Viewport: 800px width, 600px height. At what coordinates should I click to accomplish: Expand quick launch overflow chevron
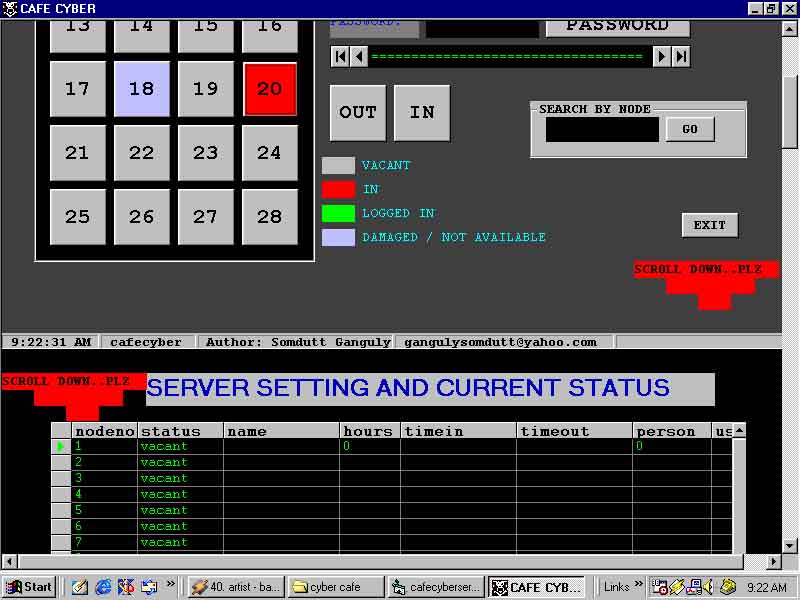[x=171, y=584]
